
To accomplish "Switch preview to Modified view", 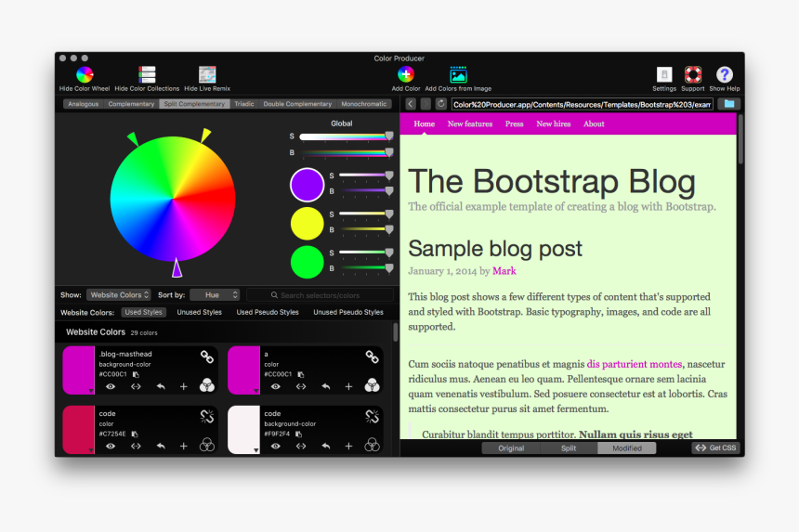I will (x=627, y=448).
